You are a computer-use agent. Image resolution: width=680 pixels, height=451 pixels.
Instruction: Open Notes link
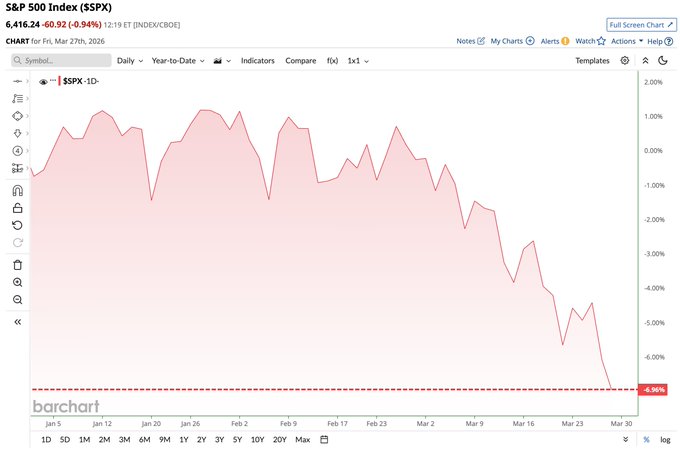point(471,41)
